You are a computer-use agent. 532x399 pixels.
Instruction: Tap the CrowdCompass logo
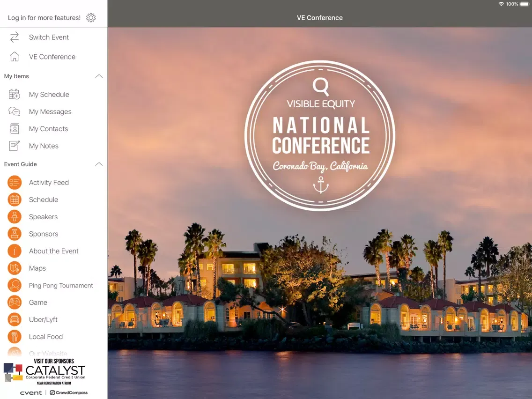(x=68, y=393)
